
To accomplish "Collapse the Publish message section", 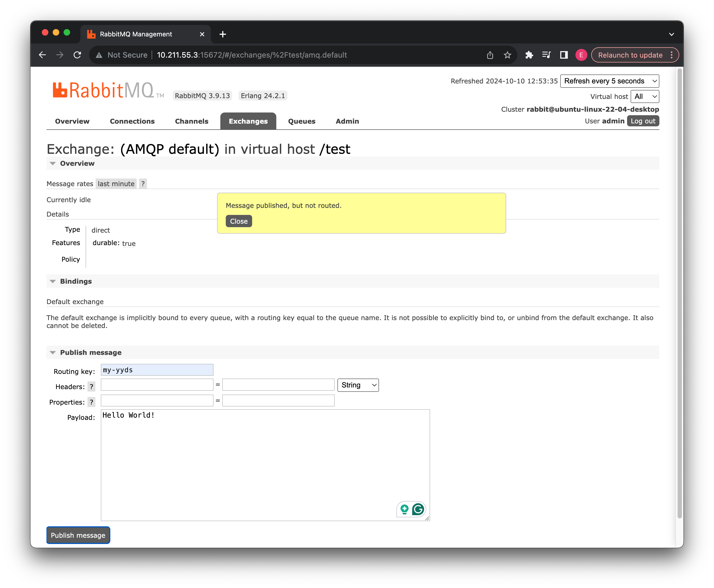I will click(x=90, y=352).
